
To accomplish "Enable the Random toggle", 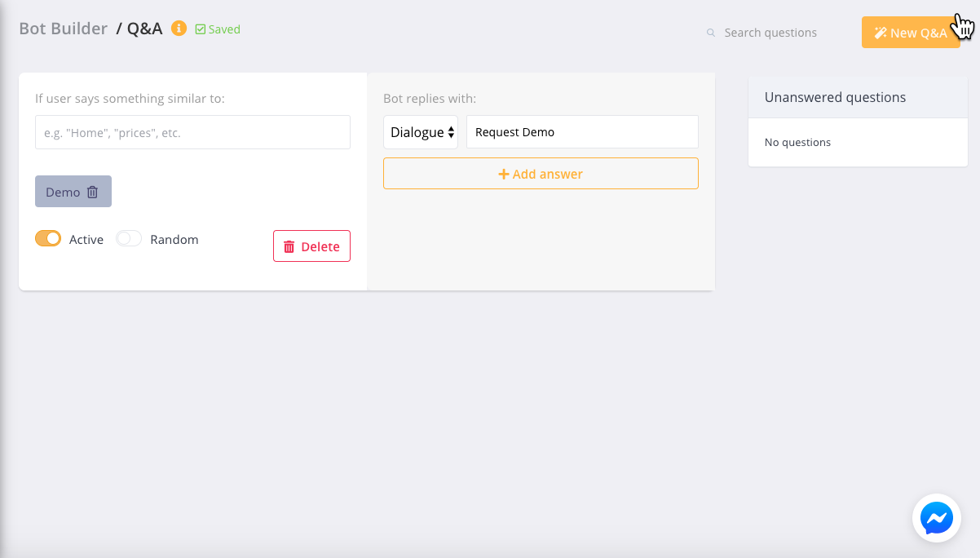I will click(x=128, y=238).
